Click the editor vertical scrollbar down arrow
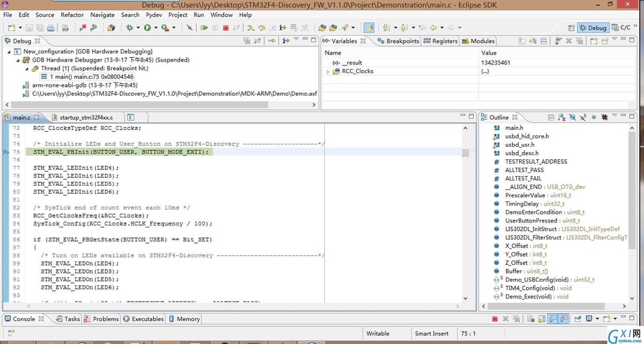 [465, 298]
